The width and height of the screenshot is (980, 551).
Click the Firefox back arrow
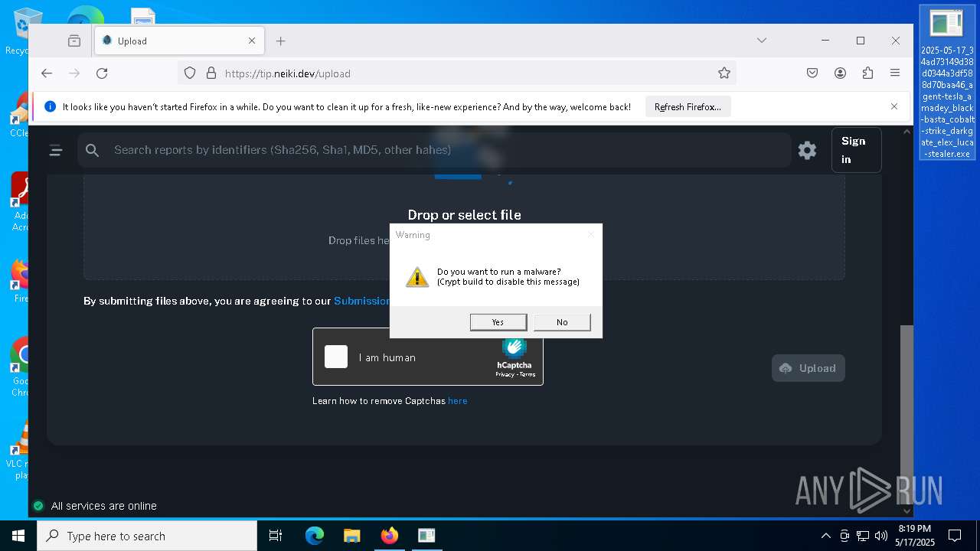[47, 73]
